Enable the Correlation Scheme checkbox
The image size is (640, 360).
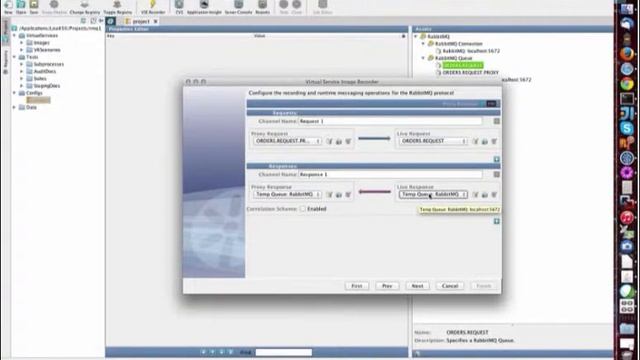point(302,209)
